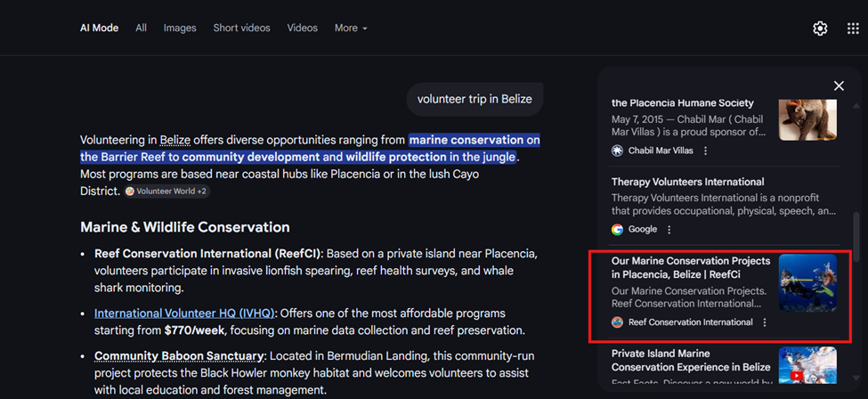Go to the Videos tab
Viewport: 868px width, 399px height.
(302, 28)
